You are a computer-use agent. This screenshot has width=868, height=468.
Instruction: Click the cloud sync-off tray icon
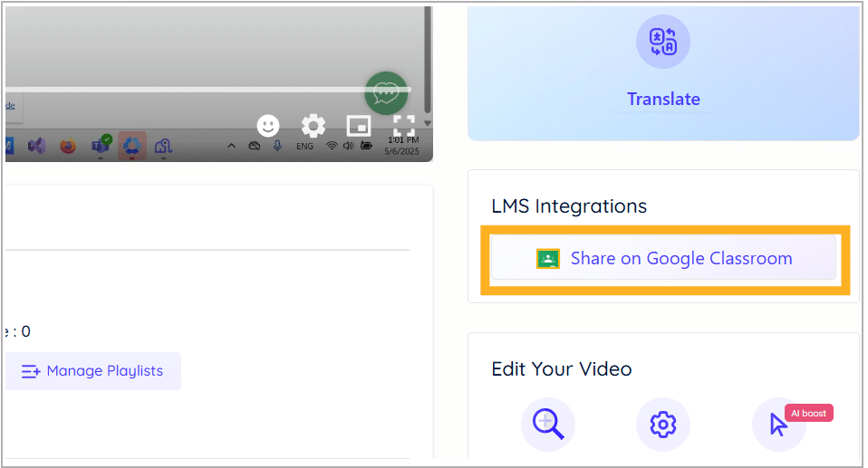click(254, 146)
